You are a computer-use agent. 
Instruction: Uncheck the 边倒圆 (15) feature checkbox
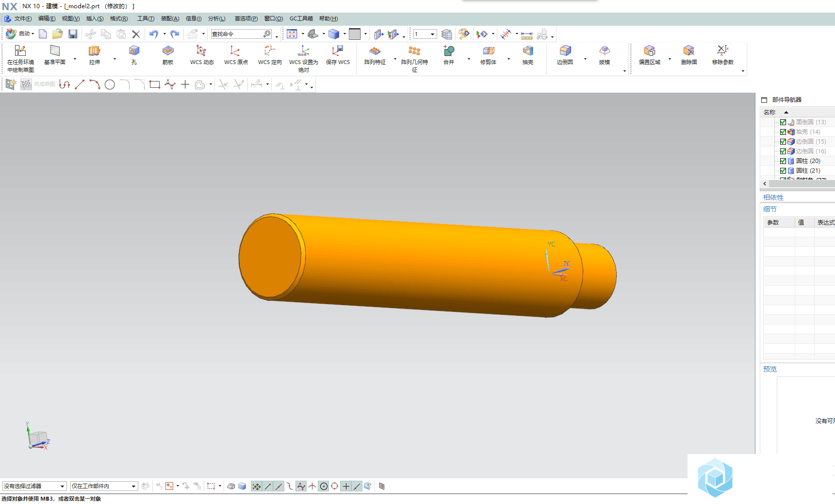tap(783, 142)
